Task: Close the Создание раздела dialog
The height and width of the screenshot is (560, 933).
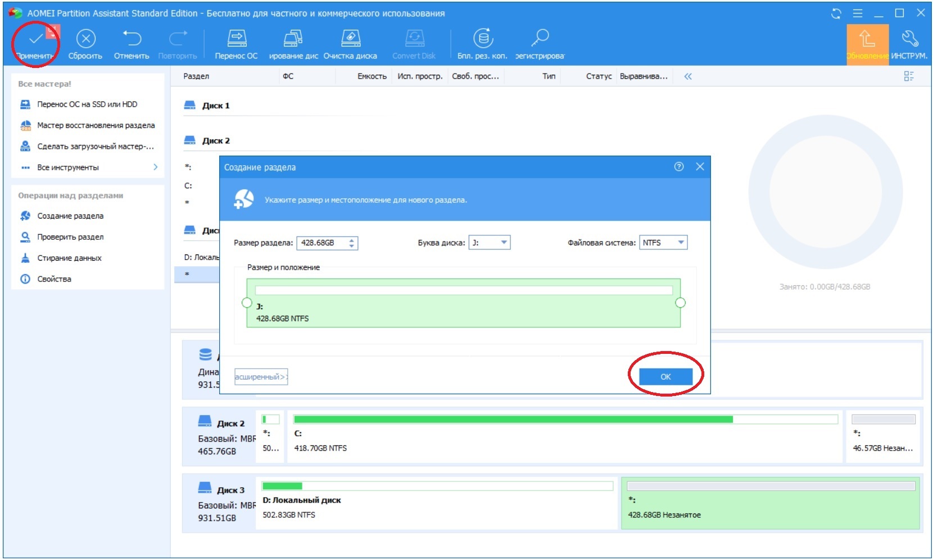Action: (x=700, y=167)
